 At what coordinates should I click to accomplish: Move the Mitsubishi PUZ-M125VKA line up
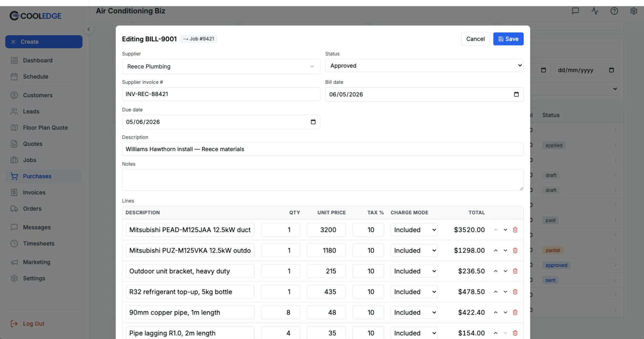496,251
